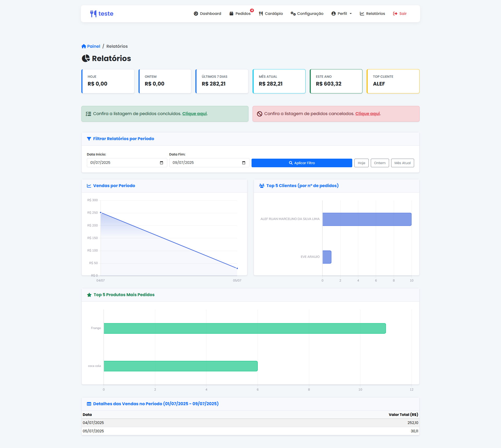Click the Cardápio utensils icon
The image size is (501, 448).
261,14
